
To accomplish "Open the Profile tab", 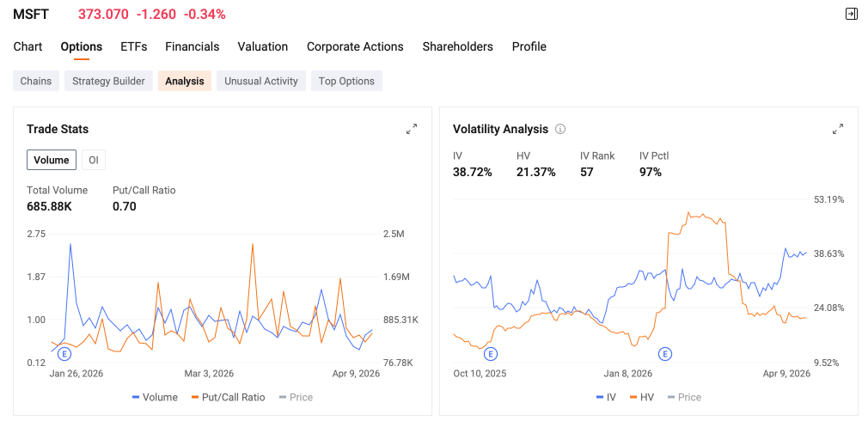I will [x=529, y=46].
